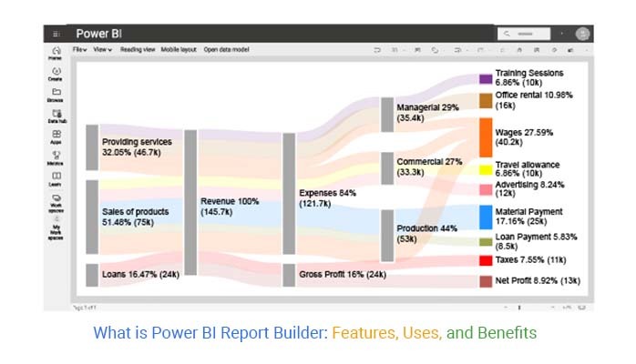Click the 'Revenue 100% (145.7k)' label
This screenshot has height=364, width=636.
pos(230,207)
